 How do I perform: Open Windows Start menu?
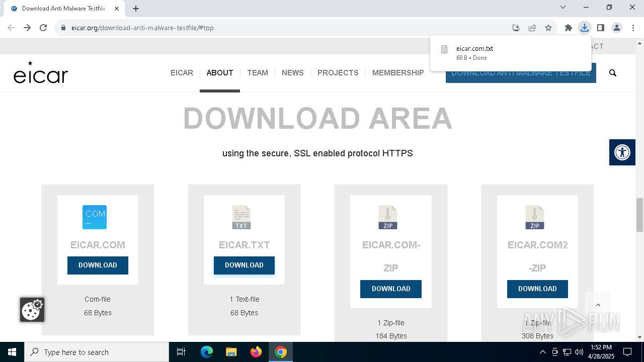coord(12,352)
